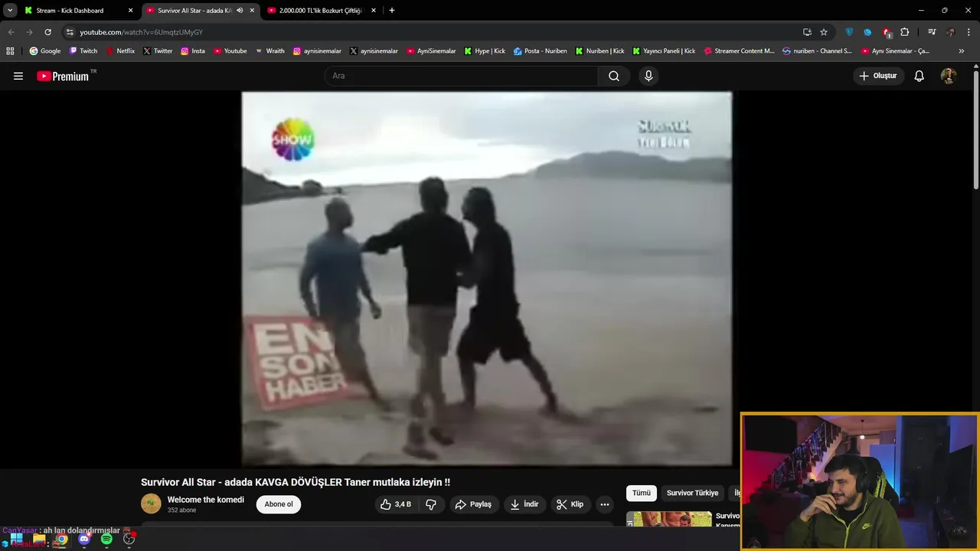
Task: Open Spotify from the taskbar
Action: (106, 540)
